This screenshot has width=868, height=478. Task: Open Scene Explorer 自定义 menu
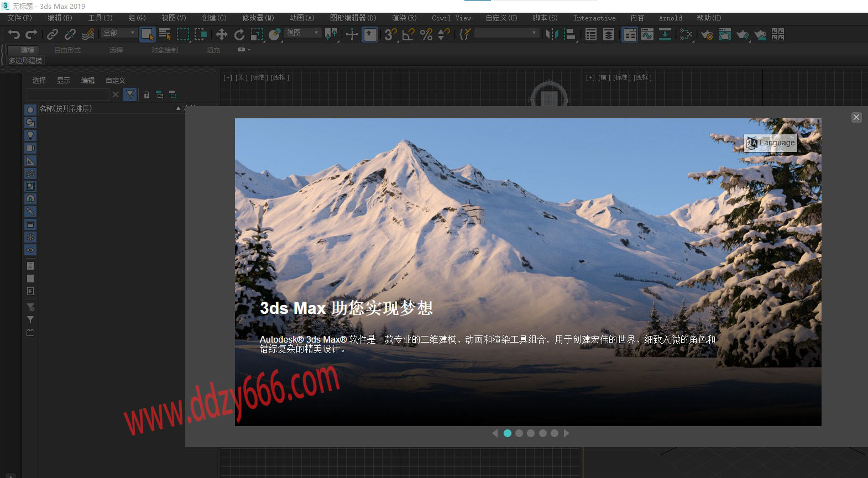[x=116, y=81]
